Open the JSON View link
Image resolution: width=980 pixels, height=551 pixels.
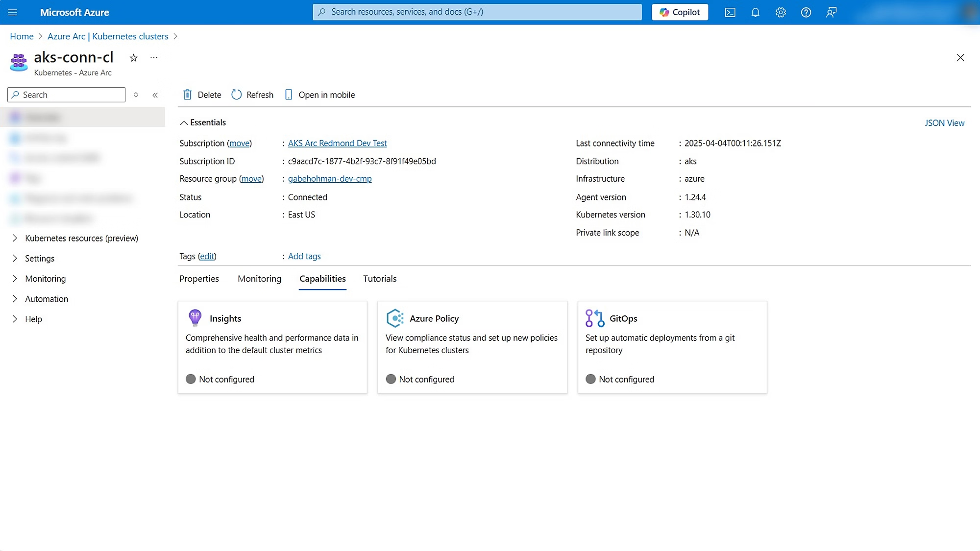(944, 123)
